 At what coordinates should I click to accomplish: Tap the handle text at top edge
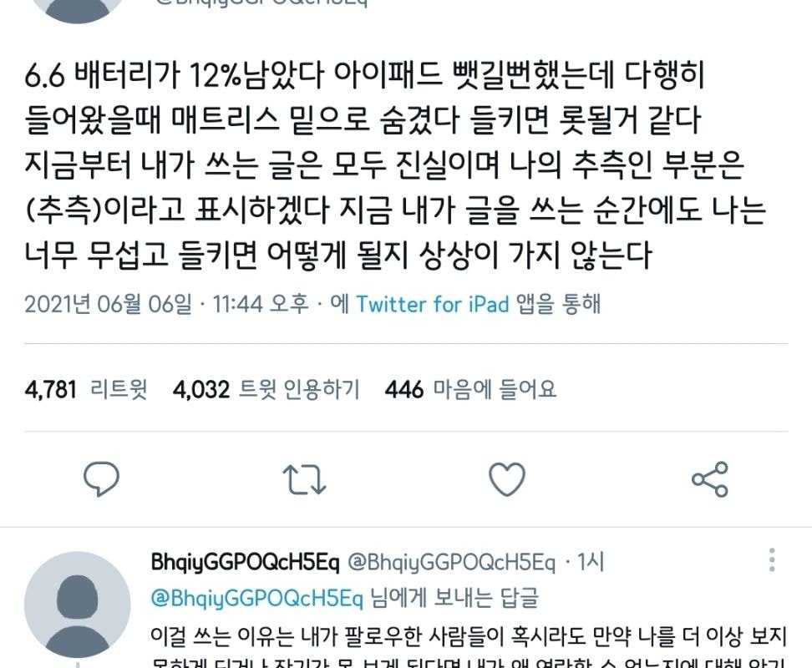261,3
